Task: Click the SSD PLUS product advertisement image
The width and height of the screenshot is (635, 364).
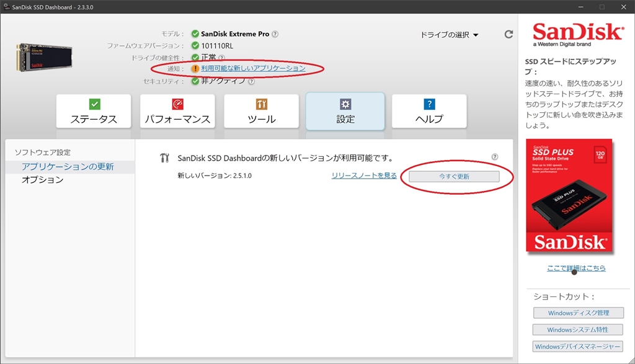Action: coord(569,197)
